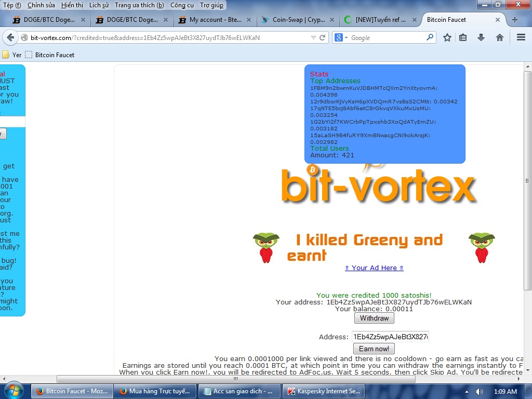Close the [NEW]Tuyển ref tab

coord(414,20)
